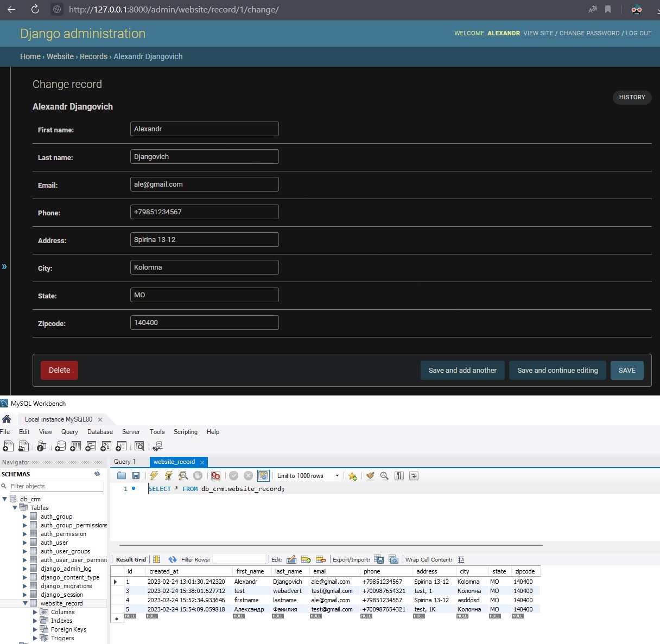Open the File menu in MySQL Workbench
Viewport: 660px width, 644px height.
pos(5,432)
